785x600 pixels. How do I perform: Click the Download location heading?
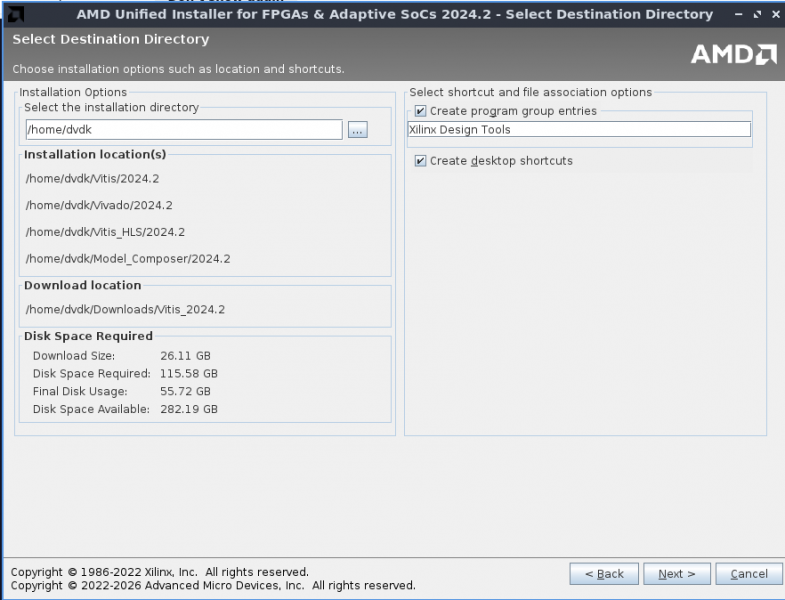[x=83, y=285]
